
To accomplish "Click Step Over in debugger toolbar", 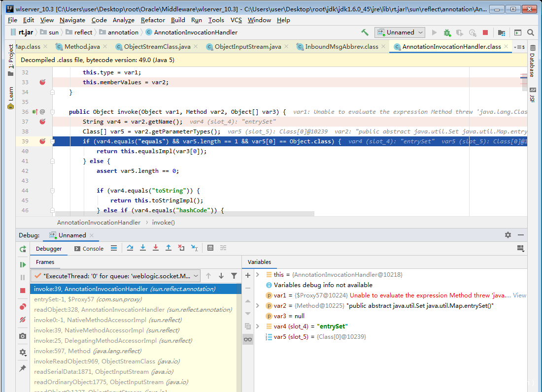I will click(x=130, y=248).
